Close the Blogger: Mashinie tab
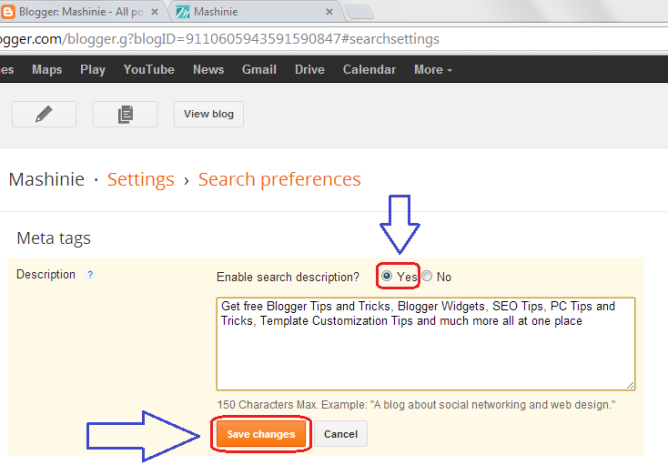 pyautogui.click(x=155, y=12)
